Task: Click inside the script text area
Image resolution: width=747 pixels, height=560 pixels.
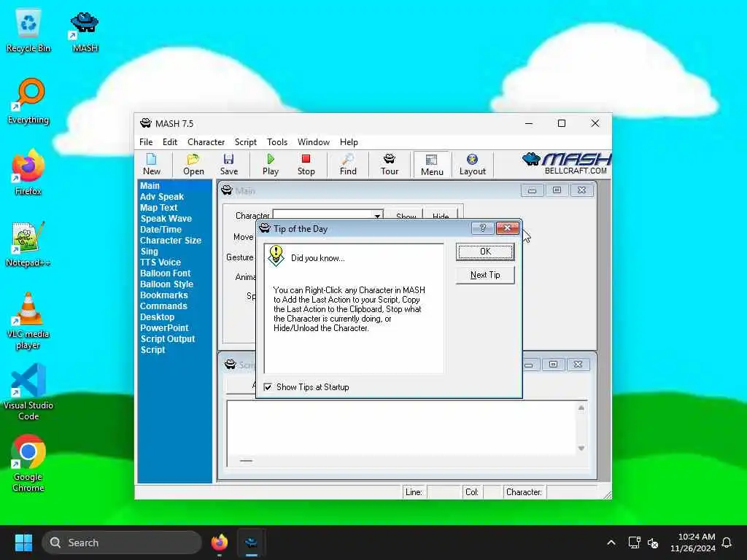Action: point(402,427)
